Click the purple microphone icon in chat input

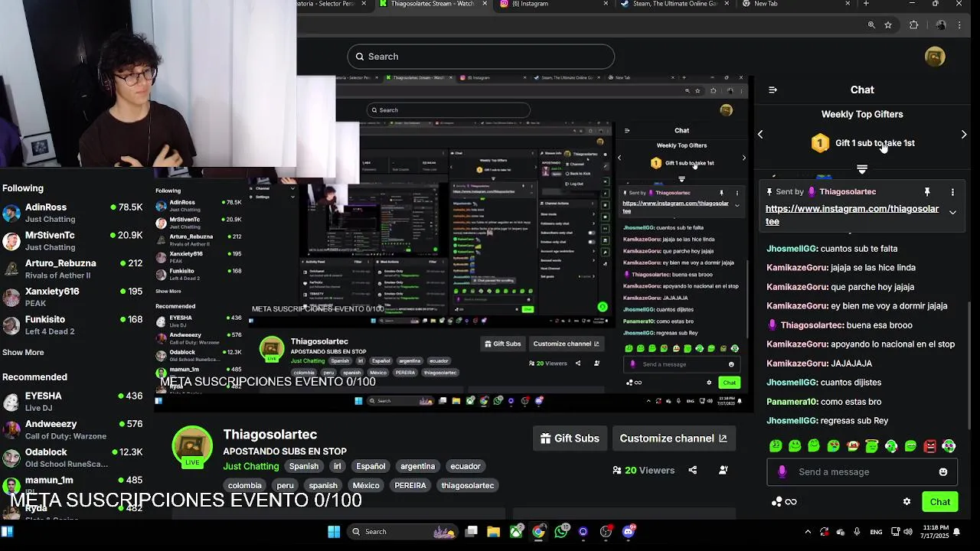pyautogui.click(x=782, y=472)
